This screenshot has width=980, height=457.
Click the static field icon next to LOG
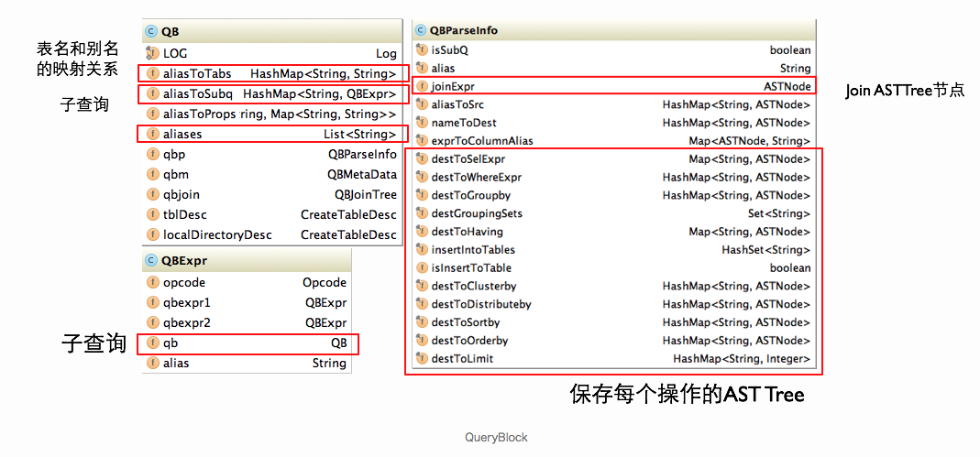[x=152, y=54]
